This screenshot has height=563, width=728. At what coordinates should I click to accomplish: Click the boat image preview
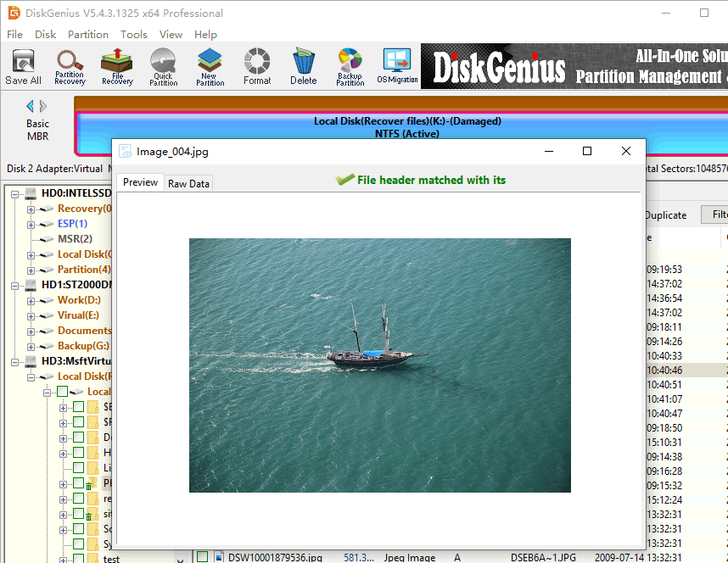(379, 365)
